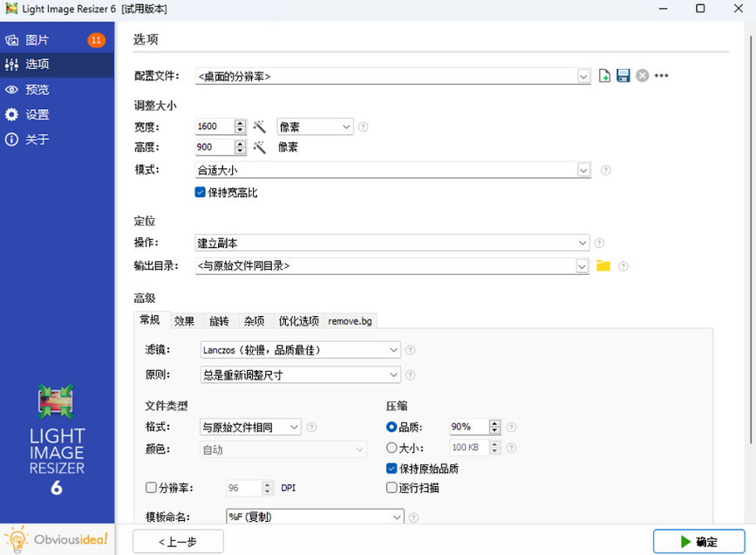Select the 大小 radio button
This screenshot has width=756, height=555.
tap(392, 448)
